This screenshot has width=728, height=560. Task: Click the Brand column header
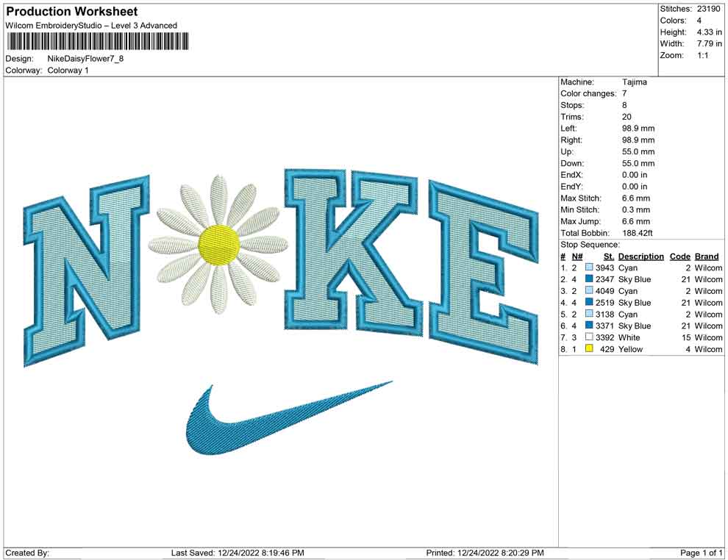click(707, 256)
